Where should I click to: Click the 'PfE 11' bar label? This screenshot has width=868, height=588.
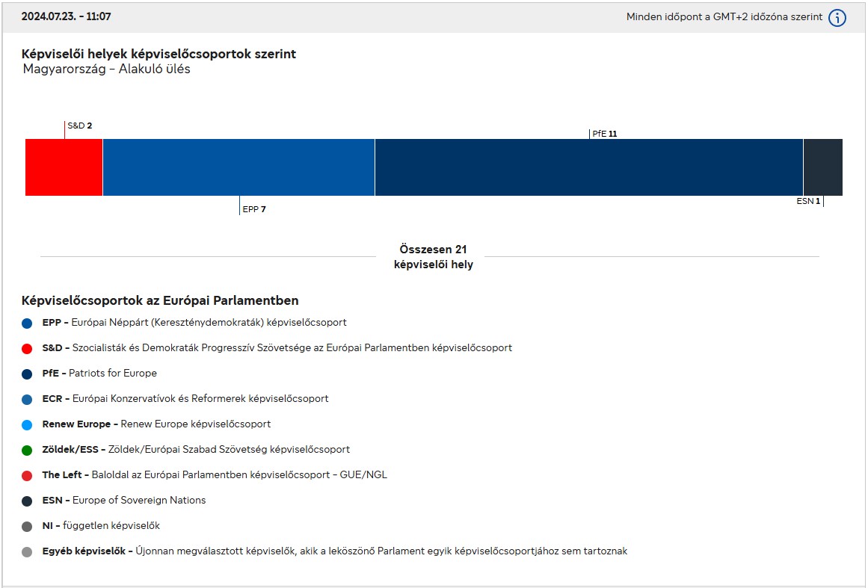605,134
